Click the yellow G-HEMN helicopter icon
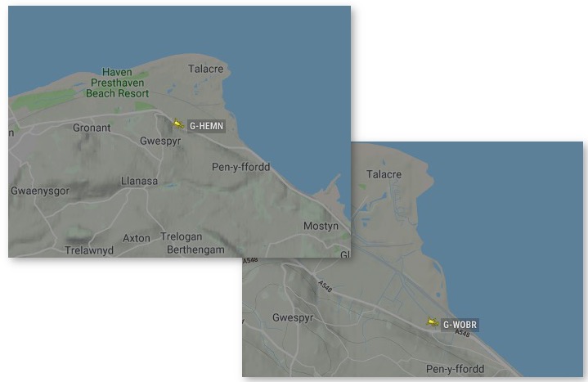588x382 pixels. (178, 124)
